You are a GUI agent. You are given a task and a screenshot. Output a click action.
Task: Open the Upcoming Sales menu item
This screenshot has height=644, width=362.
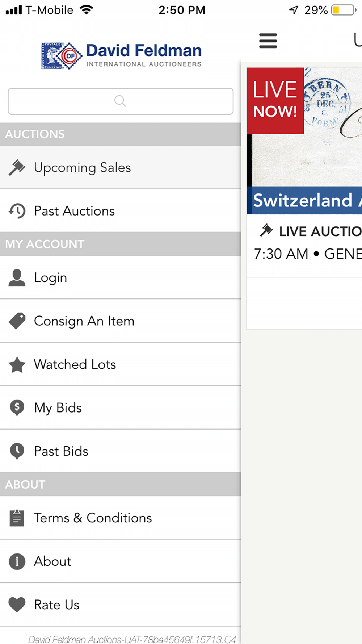pos(121,167)
